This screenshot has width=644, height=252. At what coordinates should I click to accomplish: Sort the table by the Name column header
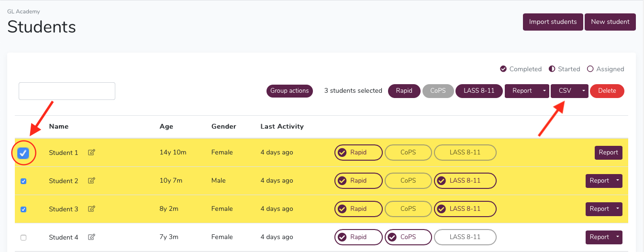pos(59,127)
